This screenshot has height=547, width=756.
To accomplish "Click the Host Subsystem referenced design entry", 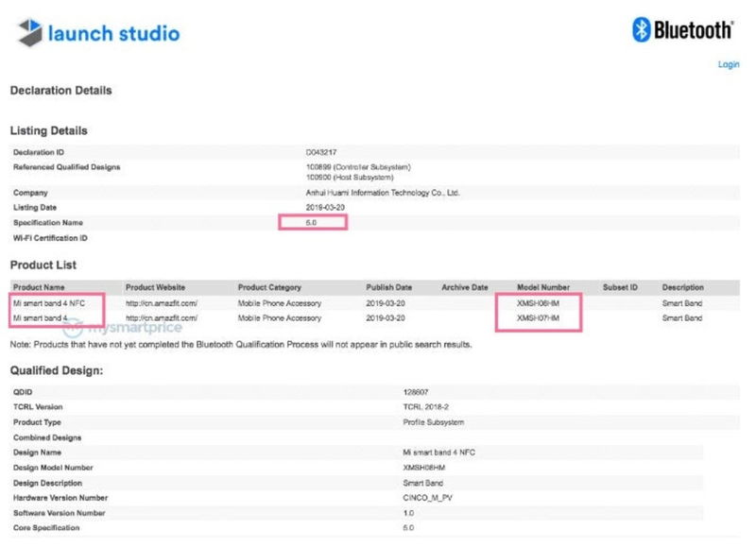I will coord(350,178).
